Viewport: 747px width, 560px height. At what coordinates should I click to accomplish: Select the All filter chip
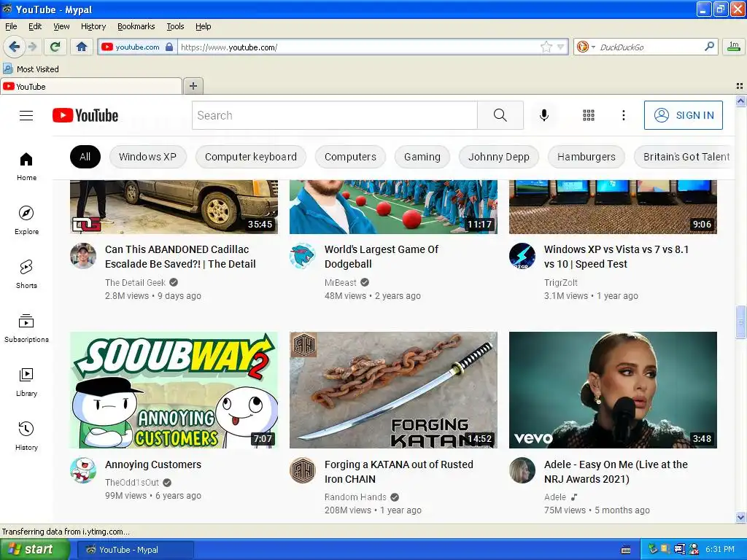point(85,157)
